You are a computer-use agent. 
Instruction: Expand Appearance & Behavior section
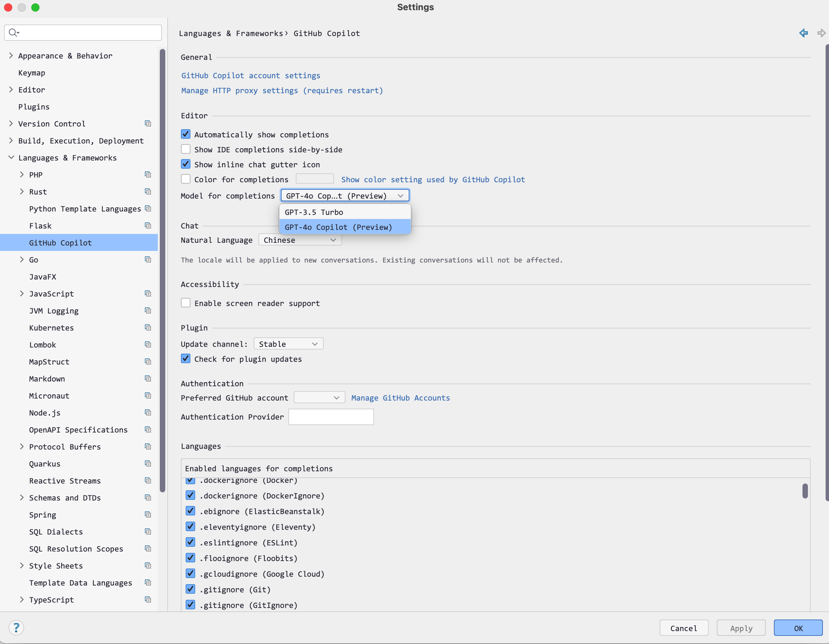tap(11, 56)
